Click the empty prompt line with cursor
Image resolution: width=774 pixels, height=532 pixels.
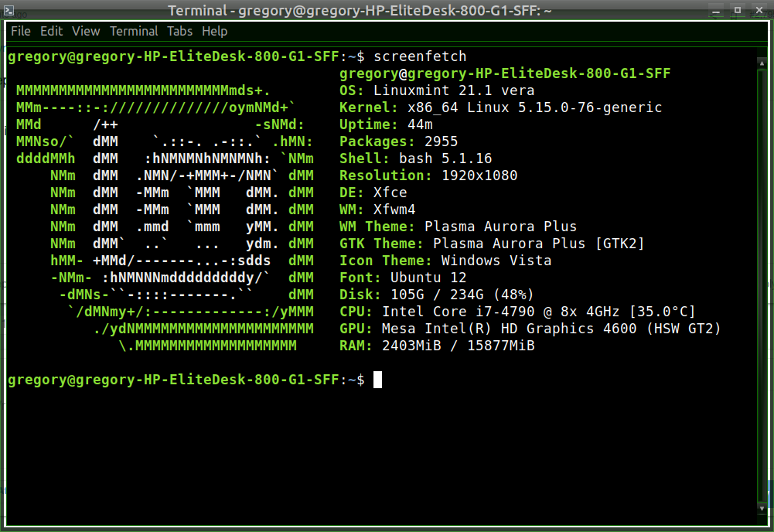click(195, 380)
